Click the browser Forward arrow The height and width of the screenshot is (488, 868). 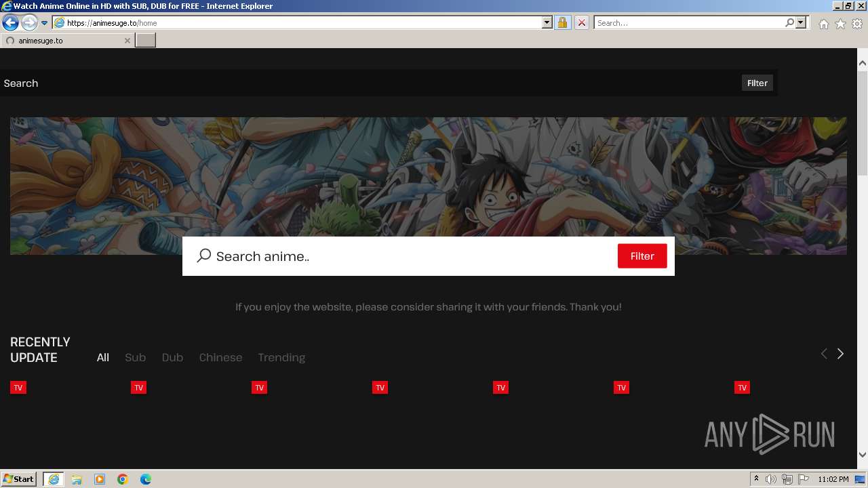click(x=29, y=22)
